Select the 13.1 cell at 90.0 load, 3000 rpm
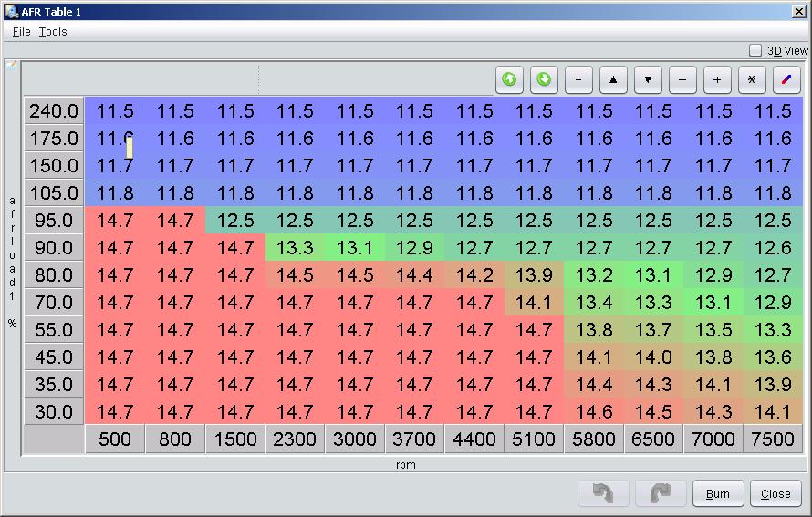This screenshot has height=517, width=812. click(x=355, y=247)
